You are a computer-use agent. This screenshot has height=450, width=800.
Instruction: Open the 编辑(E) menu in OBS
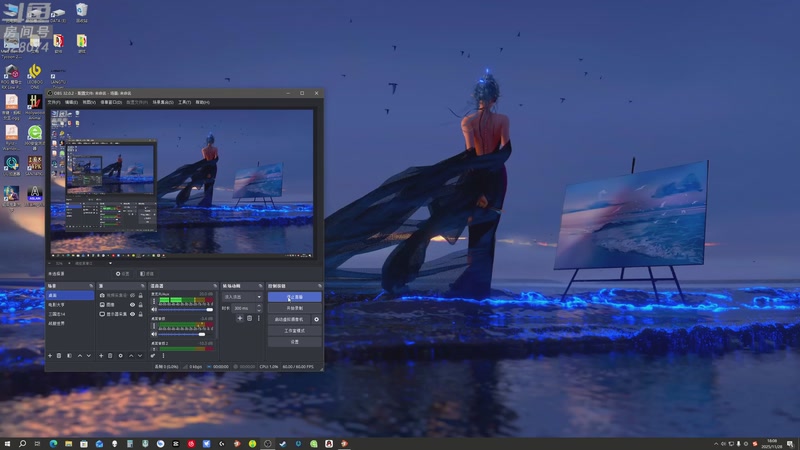tap(71, 103)
